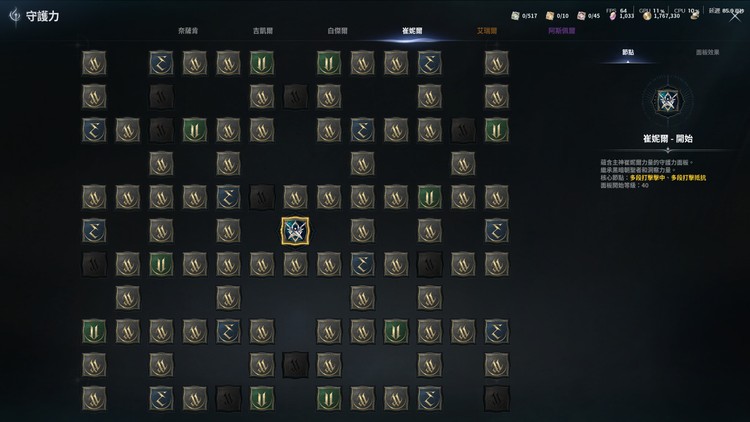Click the purple crystal icon showing 1,033
750x422 pixels.
[x=613, y=16]
